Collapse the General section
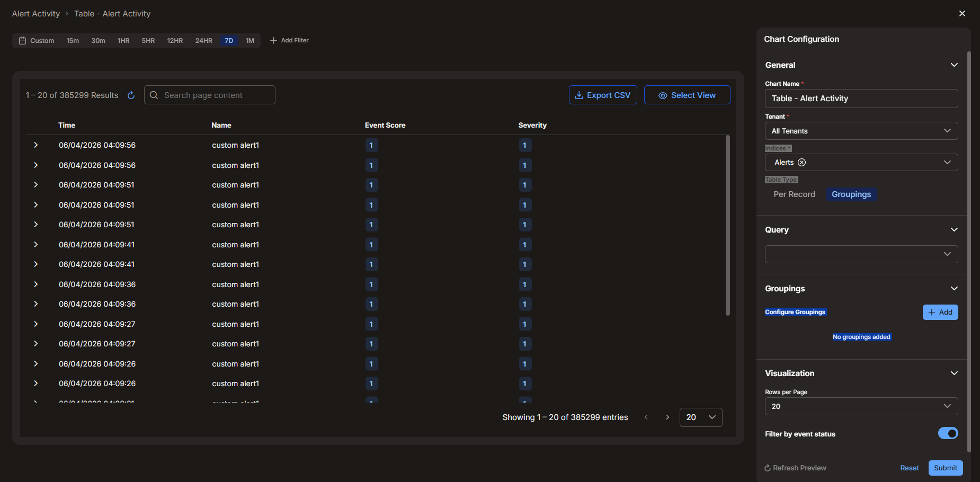 click(x=954, y=65)
